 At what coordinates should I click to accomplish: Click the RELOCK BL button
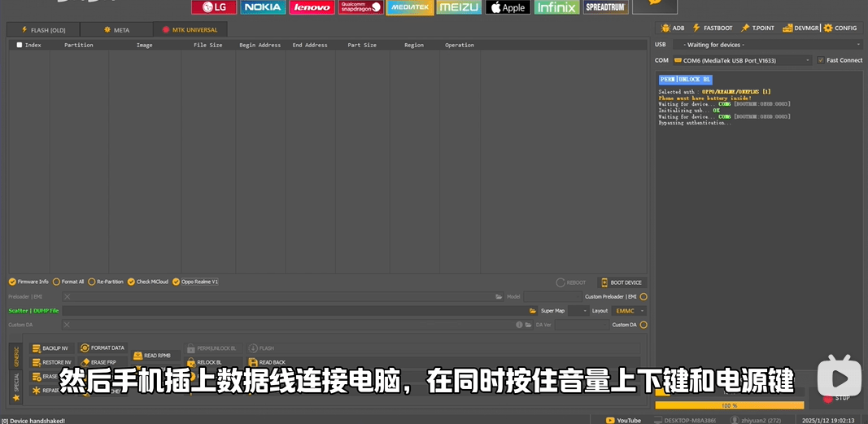coord(212,363)
